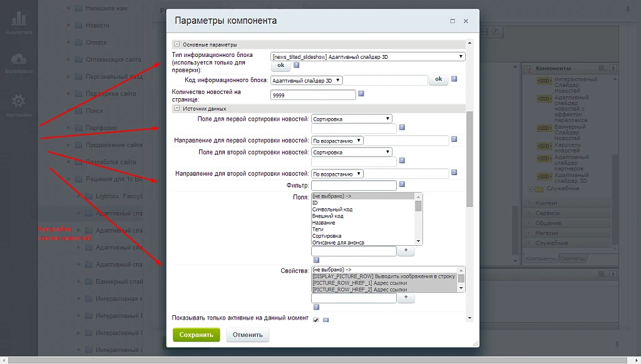Click Сохранить button
The image size is (641, 364).
click(x=196, y=335)
